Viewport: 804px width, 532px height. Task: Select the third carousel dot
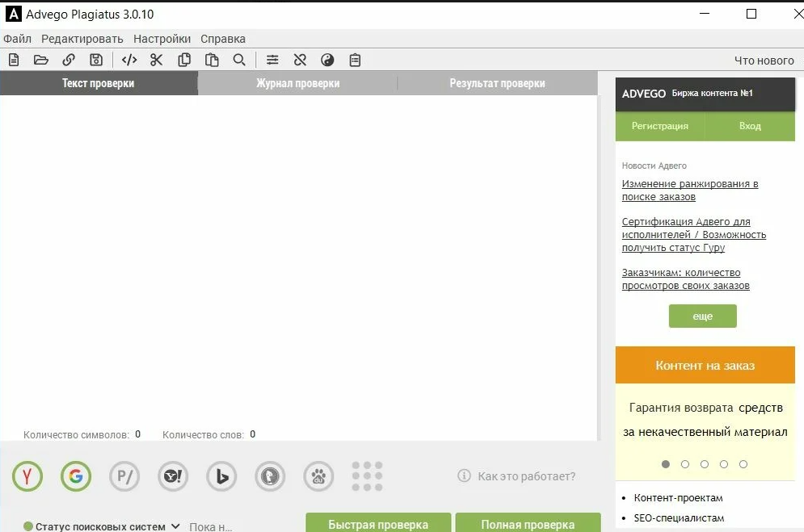coord(705,464)
